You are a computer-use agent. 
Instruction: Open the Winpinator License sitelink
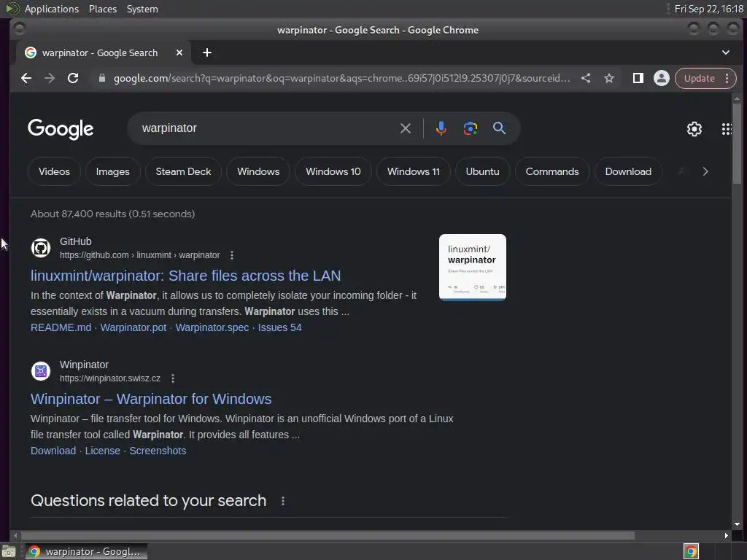pos(102,451)
